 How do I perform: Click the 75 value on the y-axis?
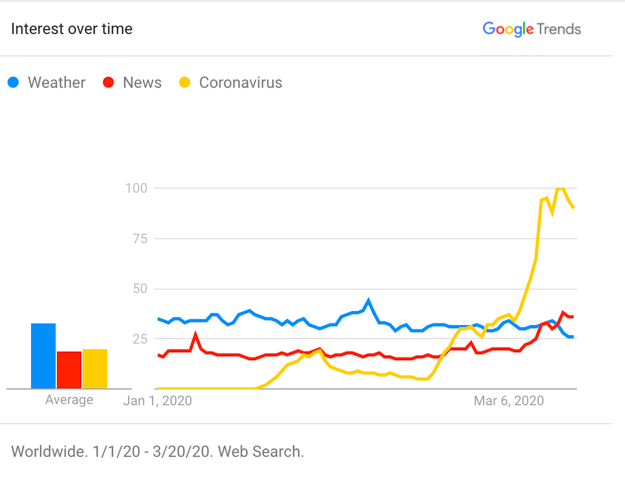(x=140, y=238)
